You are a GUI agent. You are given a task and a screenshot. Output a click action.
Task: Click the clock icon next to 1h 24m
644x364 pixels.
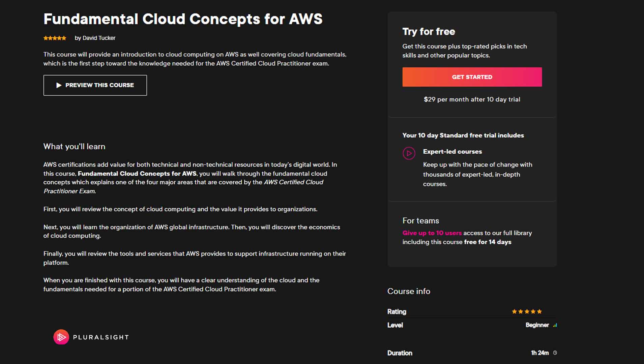coord(555,353)
